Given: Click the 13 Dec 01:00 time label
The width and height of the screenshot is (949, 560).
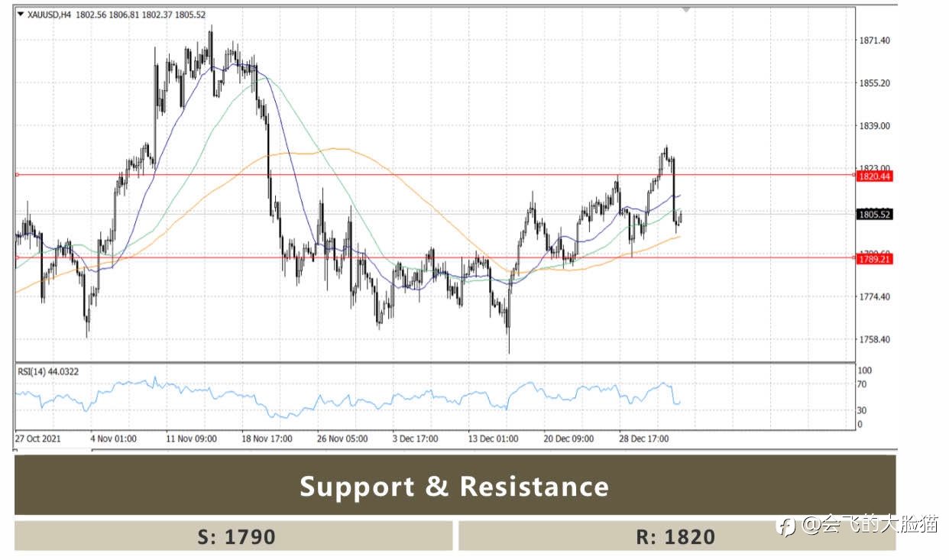Looking at the screenshot, I should tap(493, 439).
